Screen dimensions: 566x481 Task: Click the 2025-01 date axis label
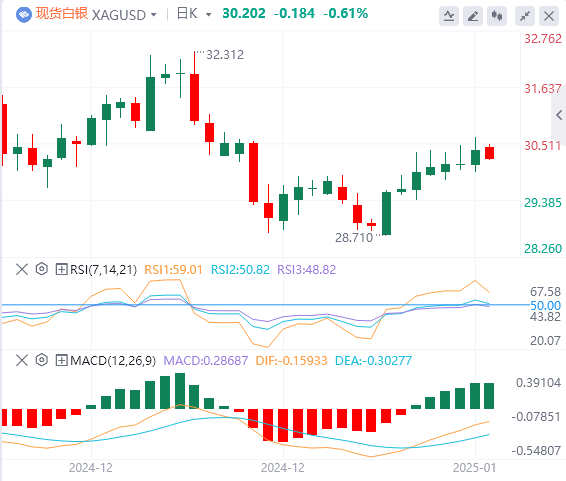pos(474,468)
